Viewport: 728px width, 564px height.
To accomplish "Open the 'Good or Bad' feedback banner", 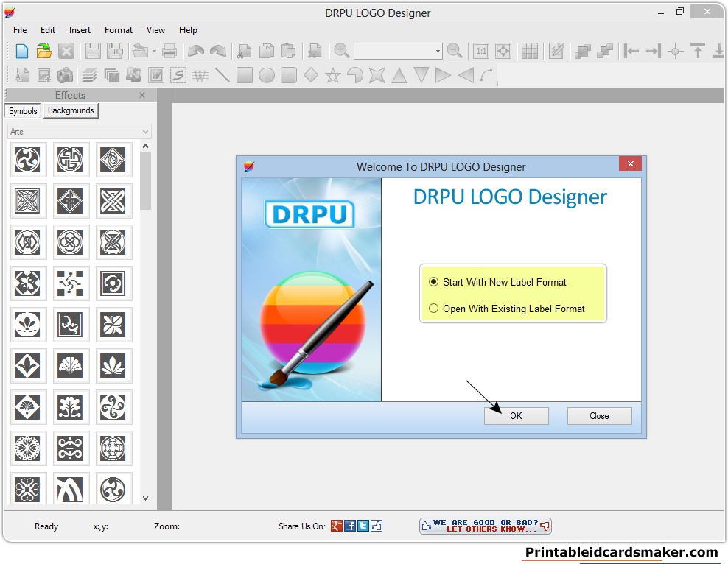I will click(485, 526).
